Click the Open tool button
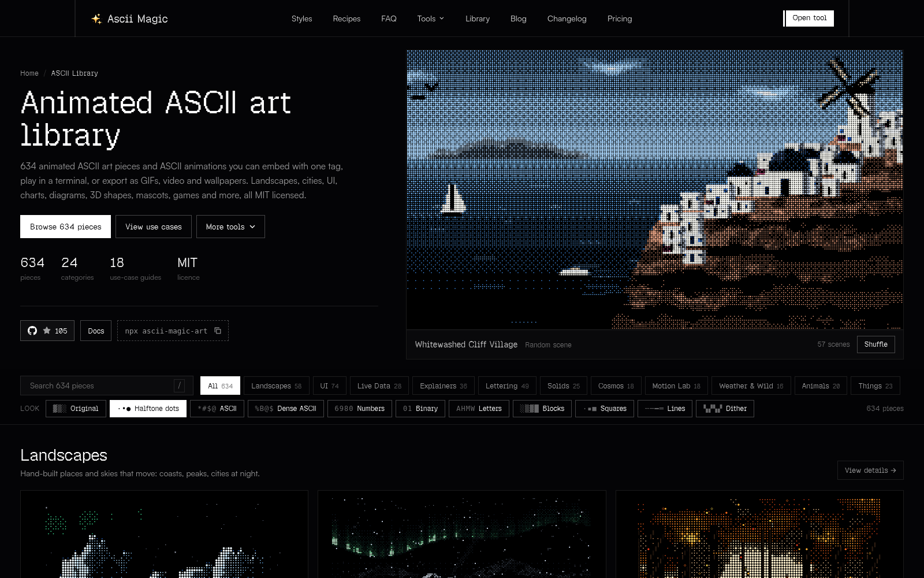This screenshot has width=924, height=578. tap(808, 18)
